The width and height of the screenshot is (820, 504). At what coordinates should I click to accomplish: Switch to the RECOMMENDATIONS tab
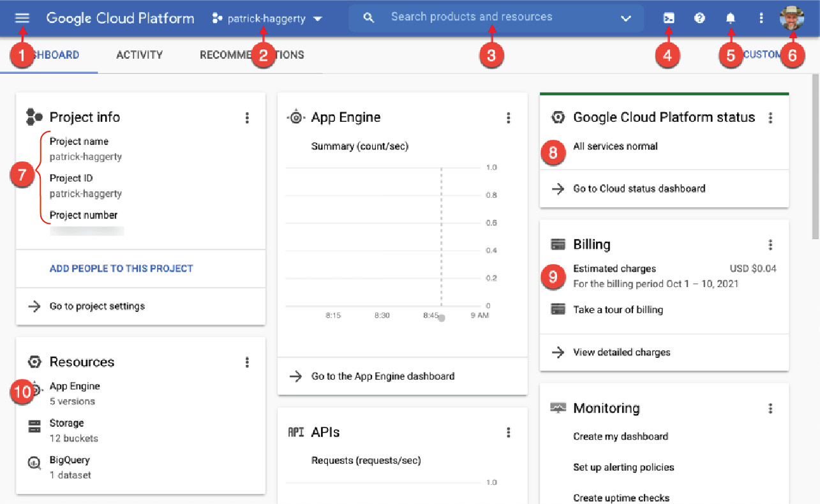pos(251,55)
